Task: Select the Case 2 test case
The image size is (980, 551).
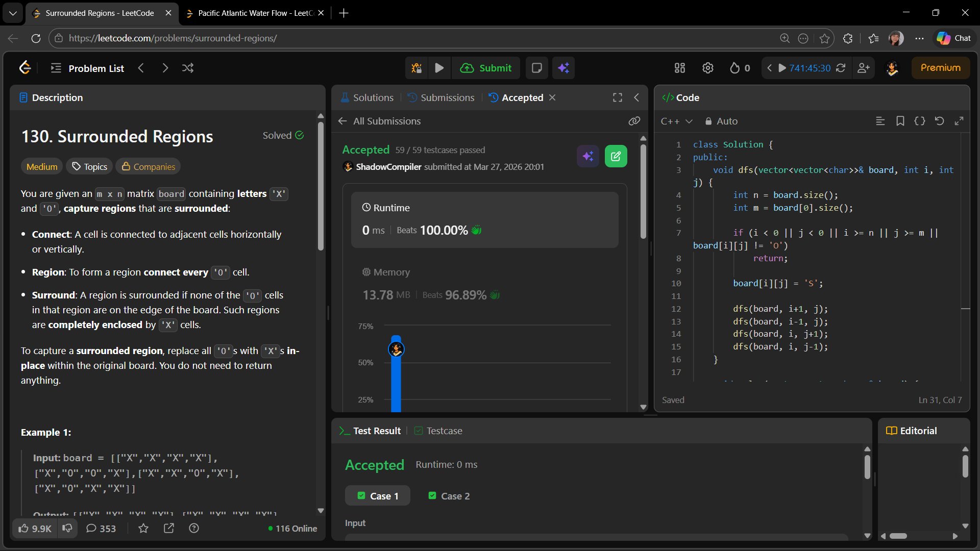Action: tap(449, 496)
